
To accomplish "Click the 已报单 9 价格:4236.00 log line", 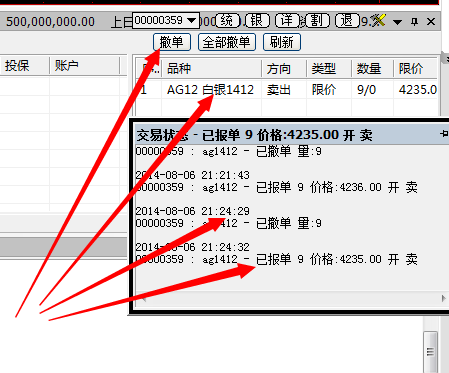I will (x=277, y=187).
